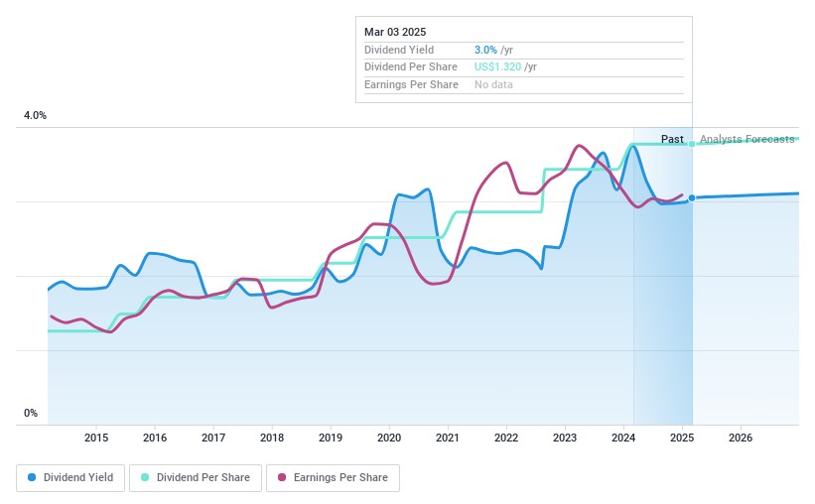Click the teal dot in Dividend Per Share legend

tap(146, 477)
